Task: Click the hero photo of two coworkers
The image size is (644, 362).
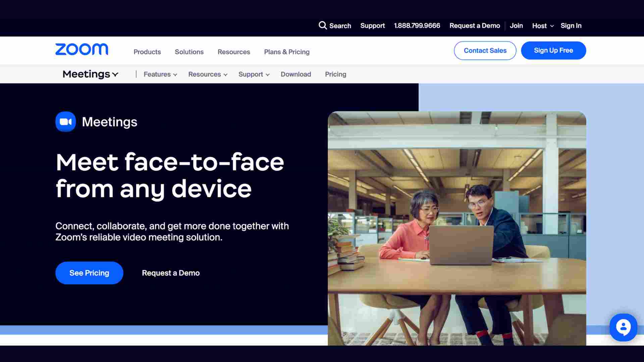Action: [x=457, y=228]
